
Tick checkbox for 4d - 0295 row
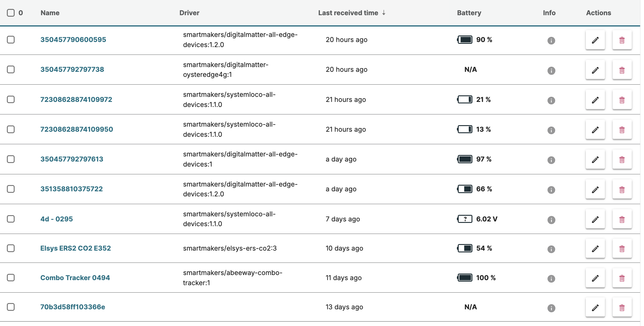click(x=11, y=219)
